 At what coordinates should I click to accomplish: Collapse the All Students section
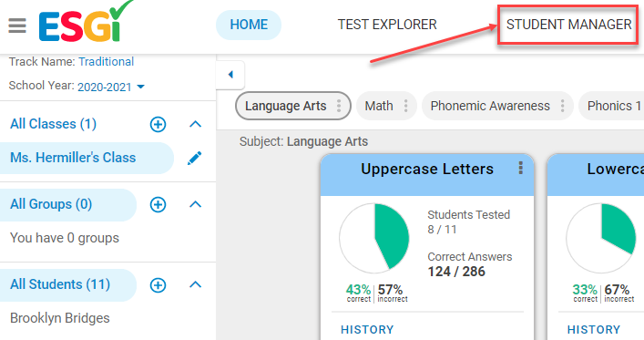point(196,284)
